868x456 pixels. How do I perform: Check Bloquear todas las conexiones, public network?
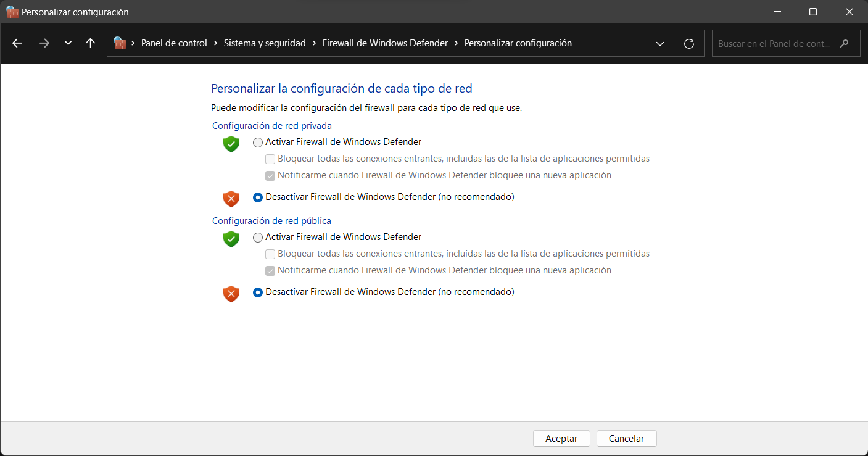(x=270, y=254)
